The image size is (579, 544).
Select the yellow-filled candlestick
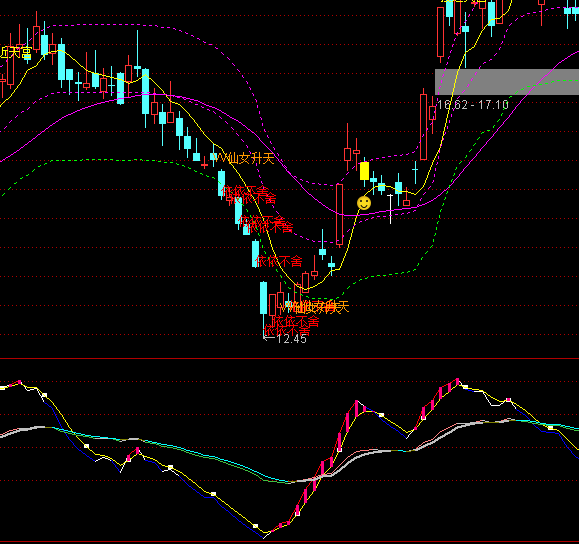point(364,171)
